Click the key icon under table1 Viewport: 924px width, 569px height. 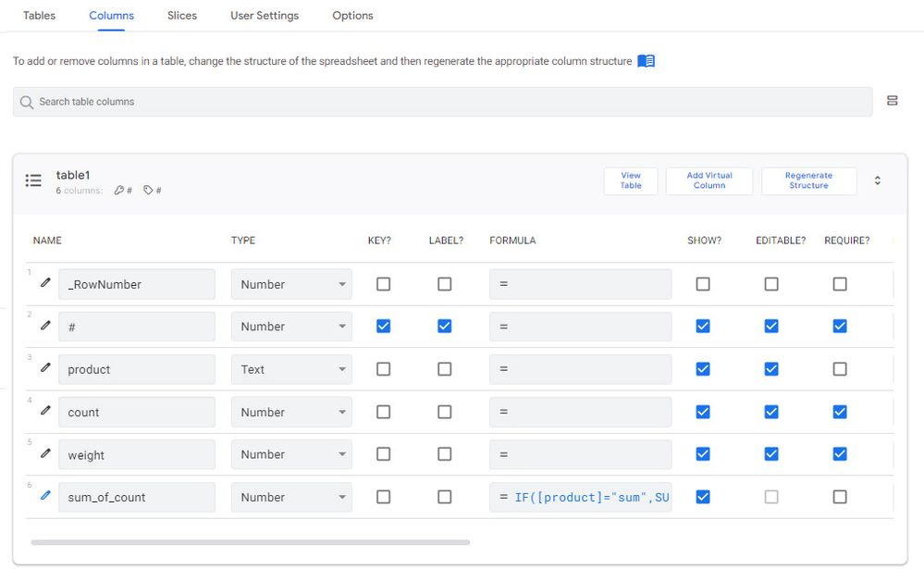[x=119, y=190]
